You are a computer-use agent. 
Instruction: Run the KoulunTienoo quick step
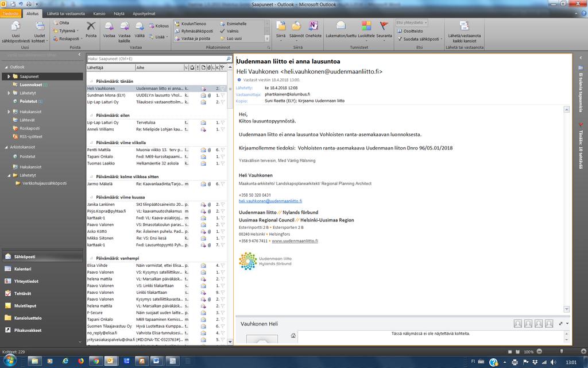pyautogui.click(x=191, y=24)
